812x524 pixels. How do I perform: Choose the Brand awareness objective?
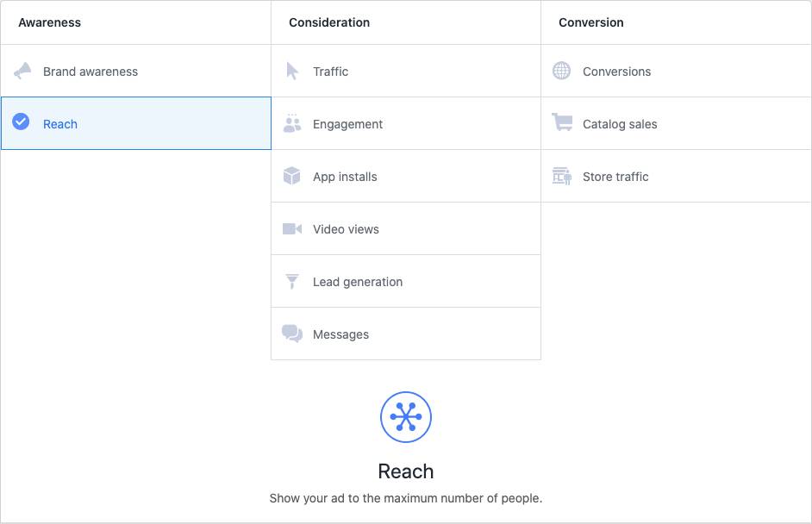coord(90,71)
